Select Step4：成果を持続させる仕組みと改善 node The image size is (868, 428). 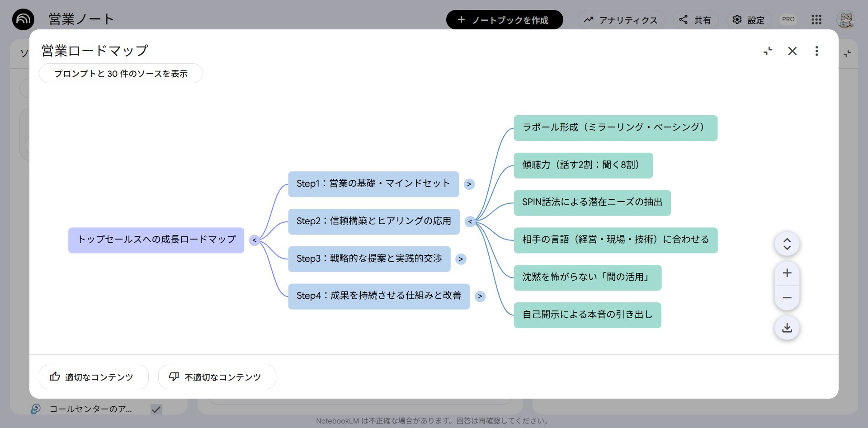pos(379,296)
